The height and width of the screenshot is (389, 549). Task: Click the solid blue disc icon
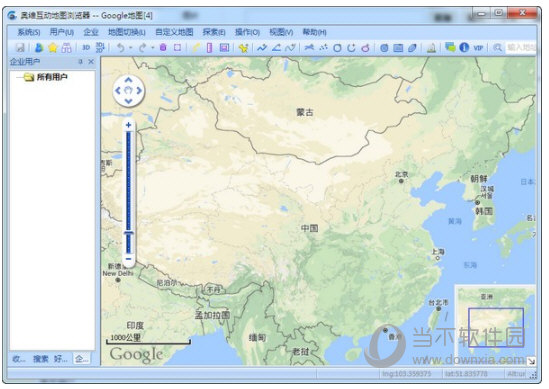tap(384, 48)
